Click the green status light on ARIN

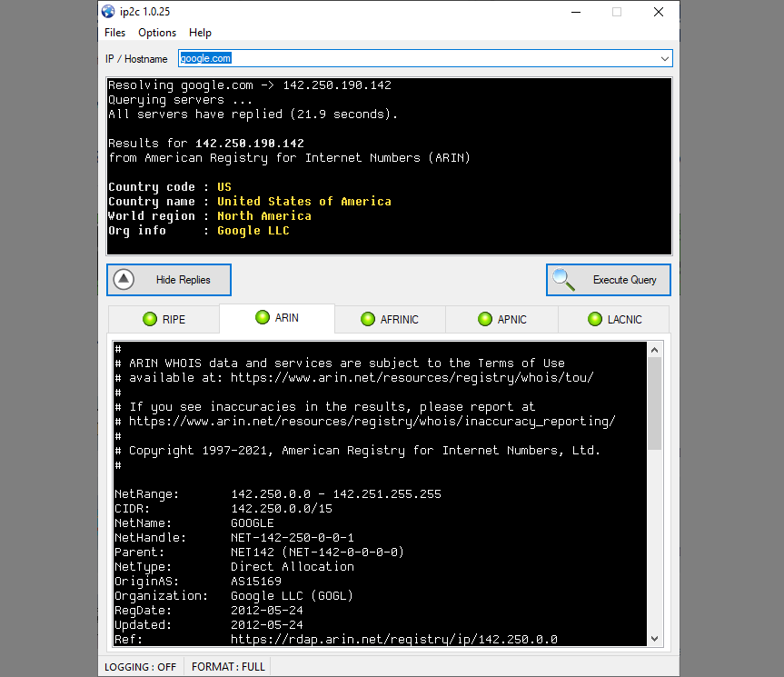tap(262, 317)
